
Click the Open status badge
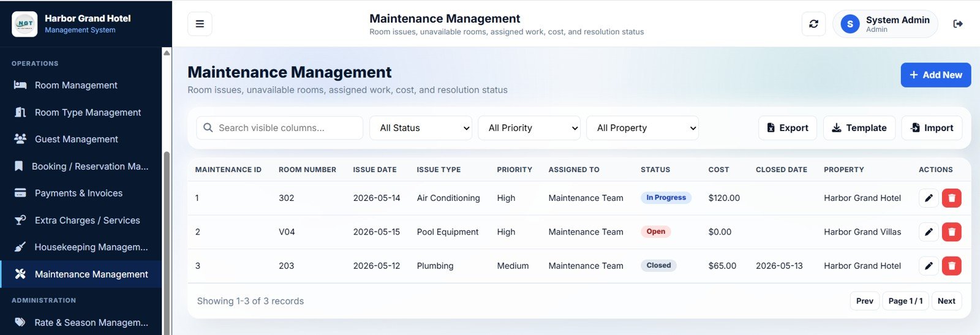point(655,231)
